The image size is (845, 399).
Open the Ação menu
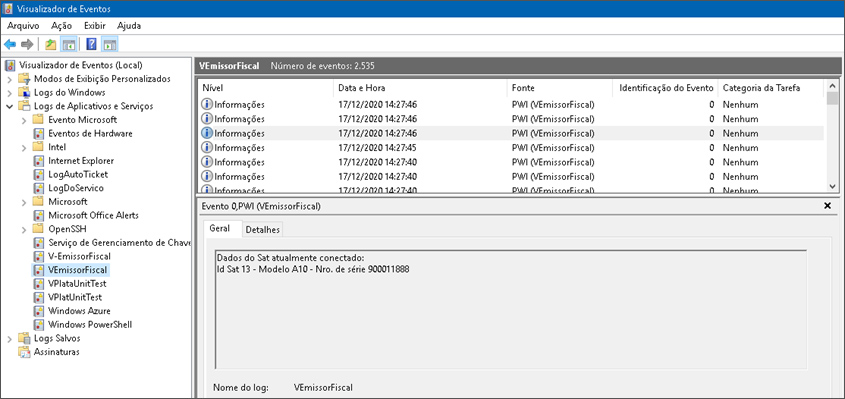(x=61, y=25)
